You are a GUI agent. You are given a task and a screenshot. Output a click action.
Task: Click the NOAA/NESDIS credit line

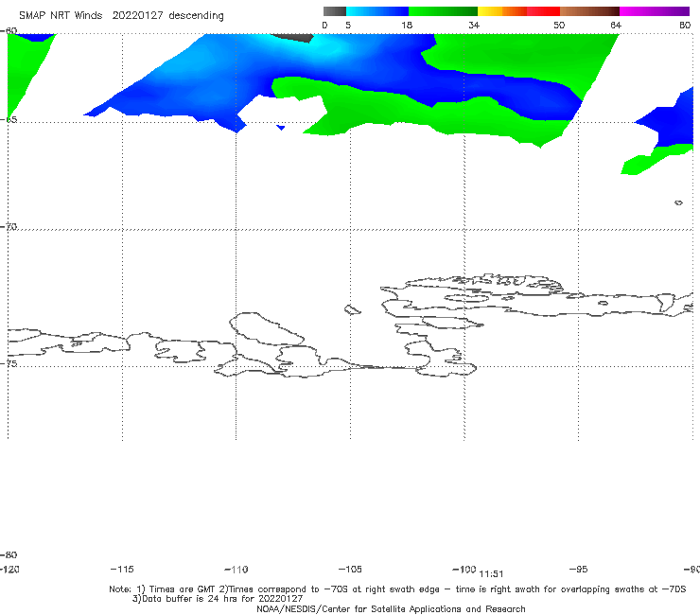[391, 608]
